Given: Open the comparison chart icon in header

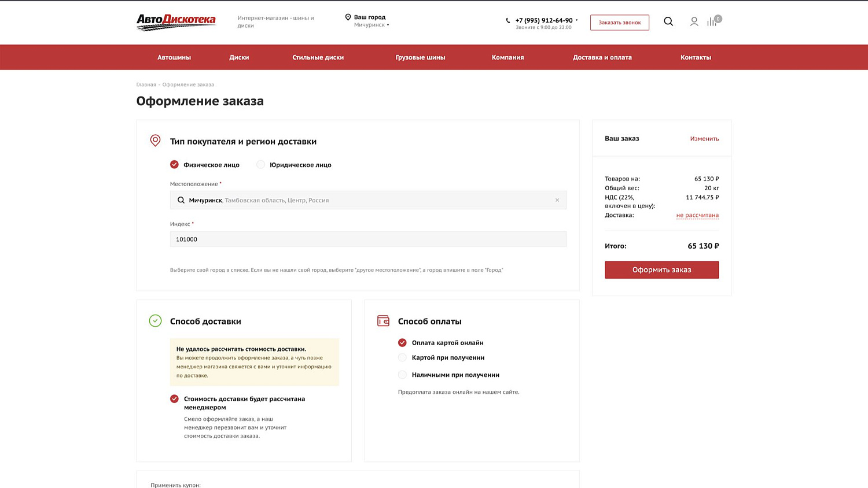Looking at the screenshot, I should [712, 22].
